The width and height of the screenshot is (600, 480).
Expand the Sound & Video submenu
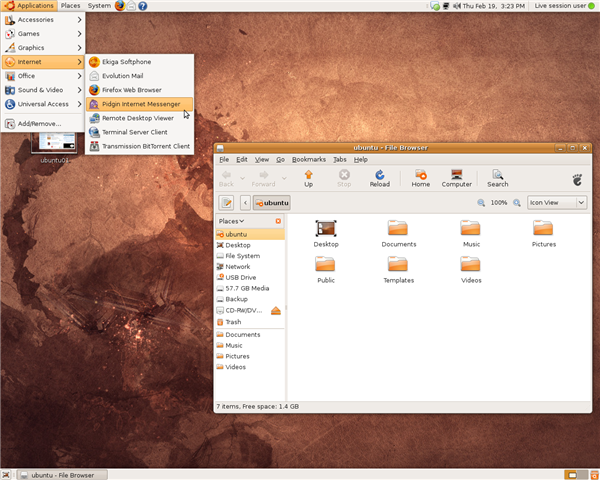43,90
